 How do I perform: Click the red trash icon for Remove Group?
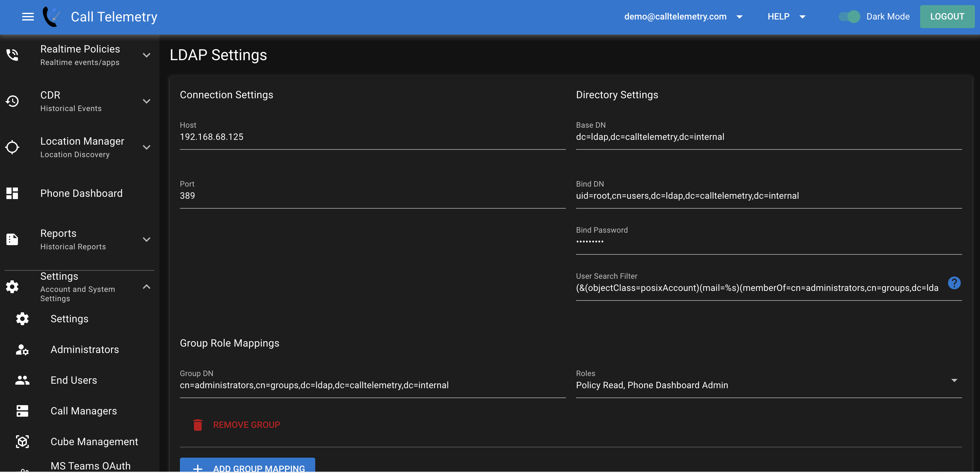198,425
